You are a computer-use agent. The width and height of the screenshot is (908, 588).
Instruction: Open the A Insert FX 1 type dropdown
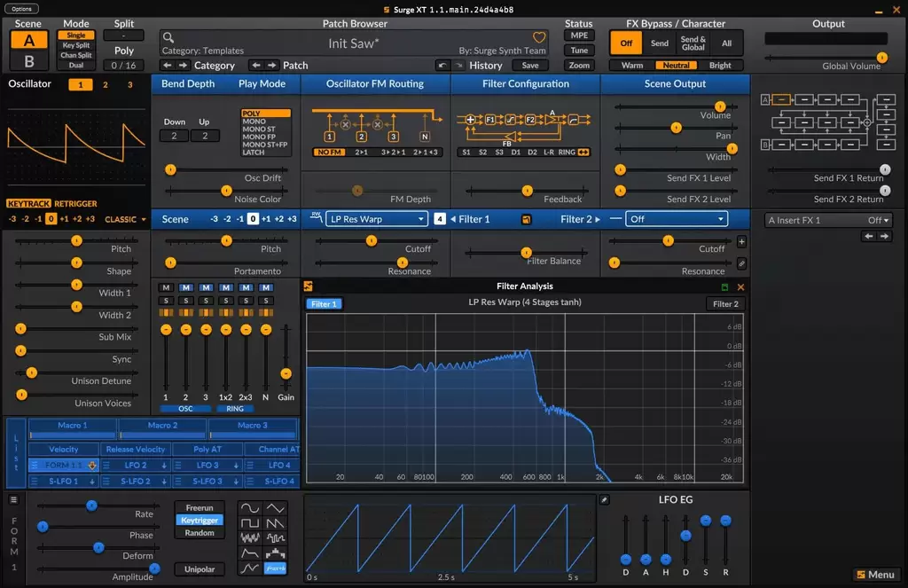coord(828,220)
